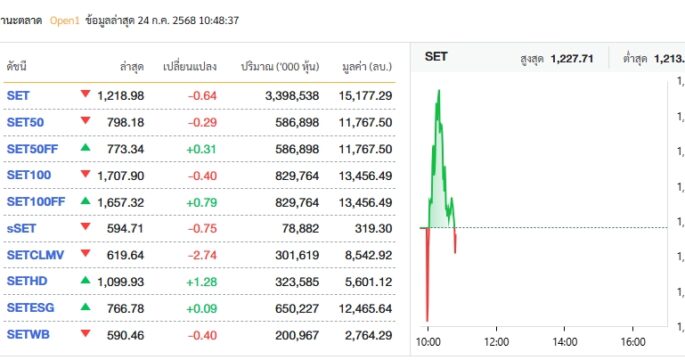The width and height of the screenshot is (685, 360).
Task: Click the green peak of the SET chart
Action: pos(439,91)
